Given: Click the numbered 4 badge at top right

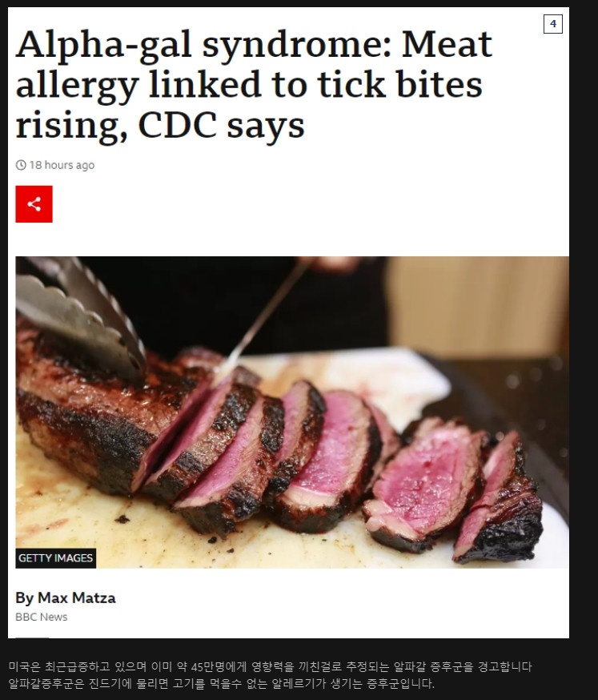Looking at the screenshot, I should coord(553,24).
